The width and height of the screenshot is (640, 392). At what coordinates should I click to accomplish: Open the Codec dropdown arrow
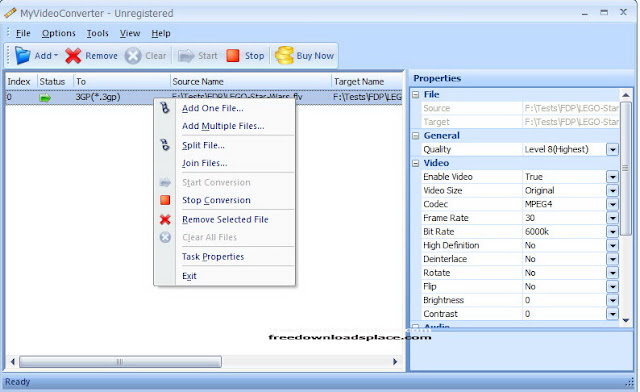(612, 204)
